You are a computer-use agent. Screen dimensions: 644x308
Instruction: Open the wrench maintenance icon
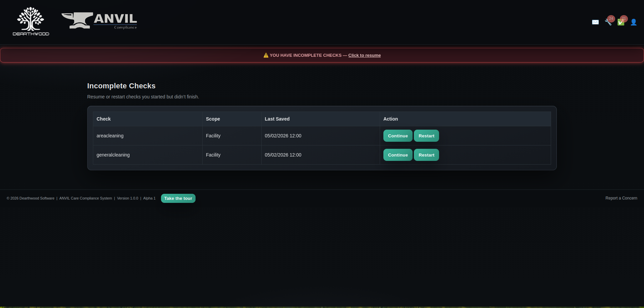click(607, 23)
